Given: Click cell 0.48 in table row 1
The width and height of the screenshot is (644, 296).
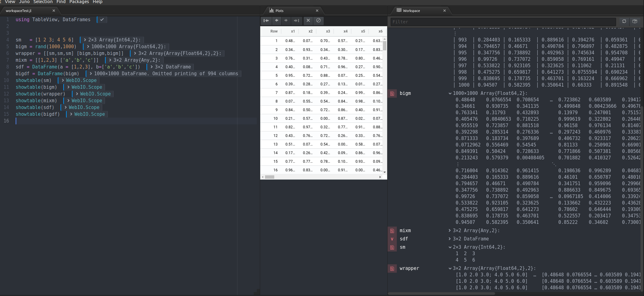Looking at the screenshot, I should tap(290, 41).
